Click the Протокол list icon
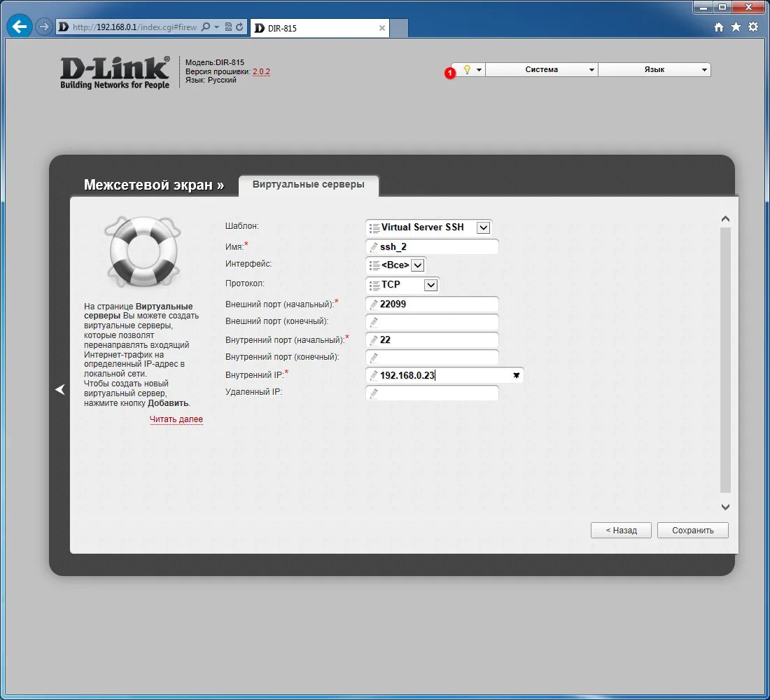This screenshot has height=700, width=770. (x=374, y=285)
